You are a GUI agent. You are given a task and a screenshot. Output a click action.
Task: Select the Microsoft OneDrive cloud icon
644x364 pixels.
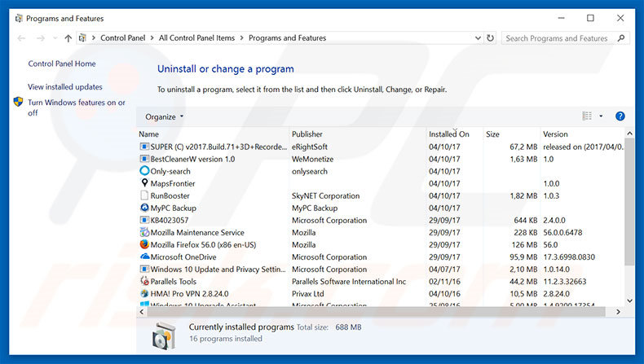pos(144,257)
